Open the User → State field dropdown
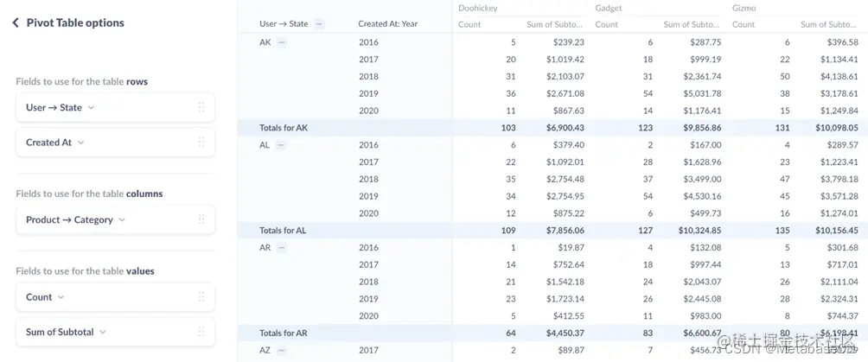 (91, 108)
